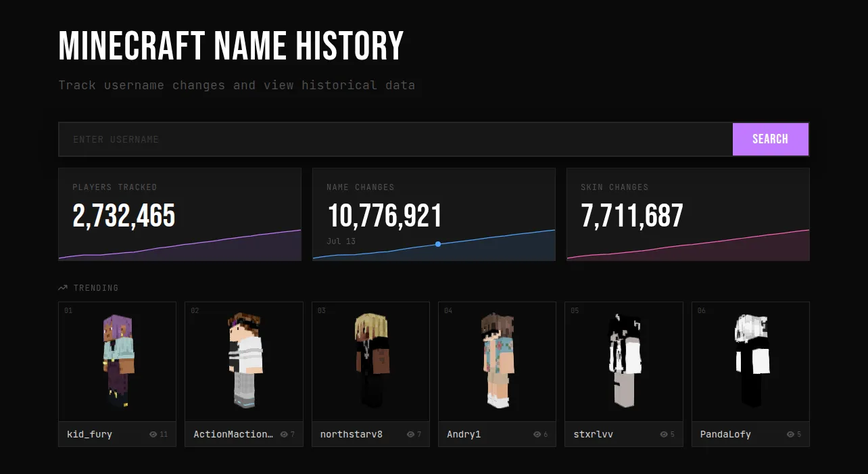Focus the Enter Username search field
868x474 pixels.
click(x=395, y=139)
